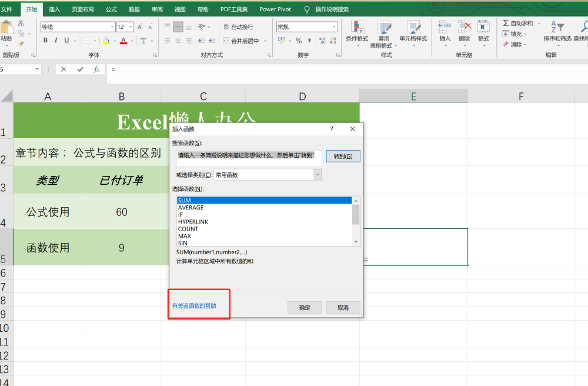Cancel formula entry with X icon
The image size is (588, 386).
coord(64,69)
